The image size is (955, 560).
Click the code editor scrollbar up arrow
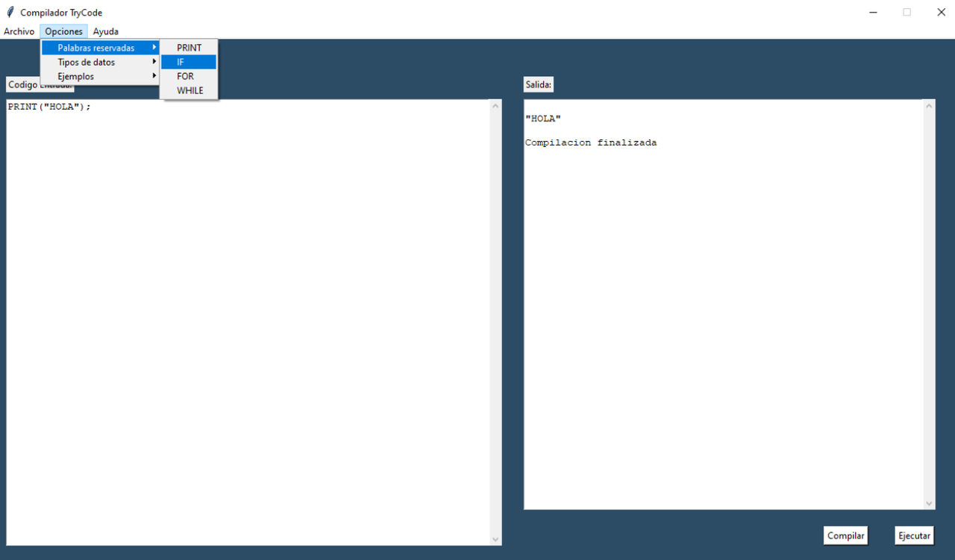click(x=496, y=106)
